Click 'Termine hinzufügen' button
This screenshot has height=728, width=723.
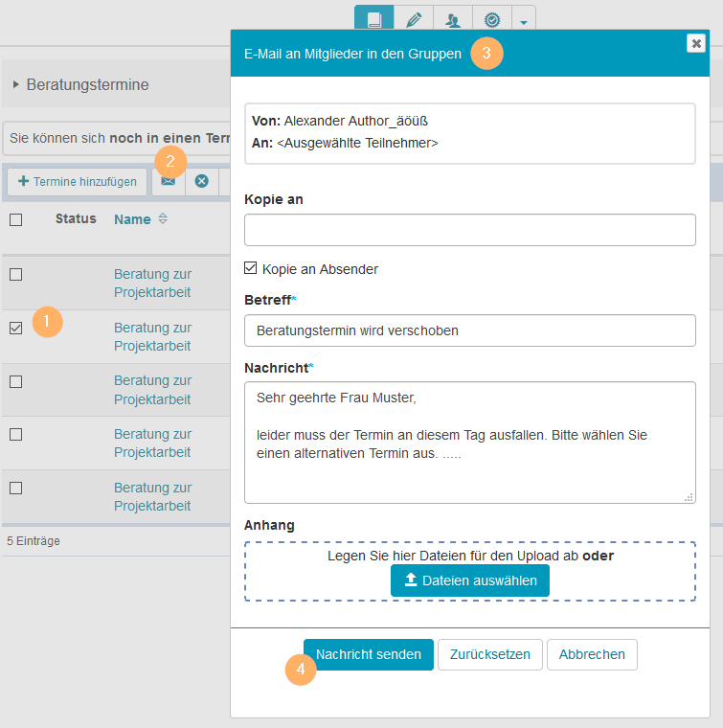(78, 181)
